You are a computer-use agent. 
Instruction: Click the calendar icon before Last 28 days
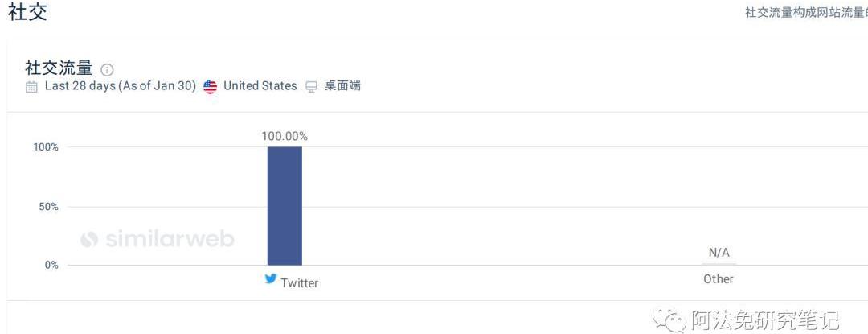pos(32,87)
